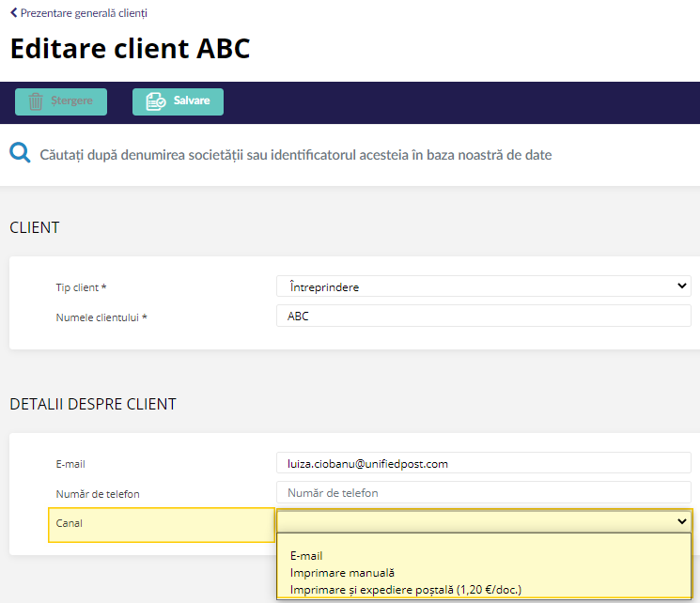Click the CLIENT section heading

(x=35, y=227)
